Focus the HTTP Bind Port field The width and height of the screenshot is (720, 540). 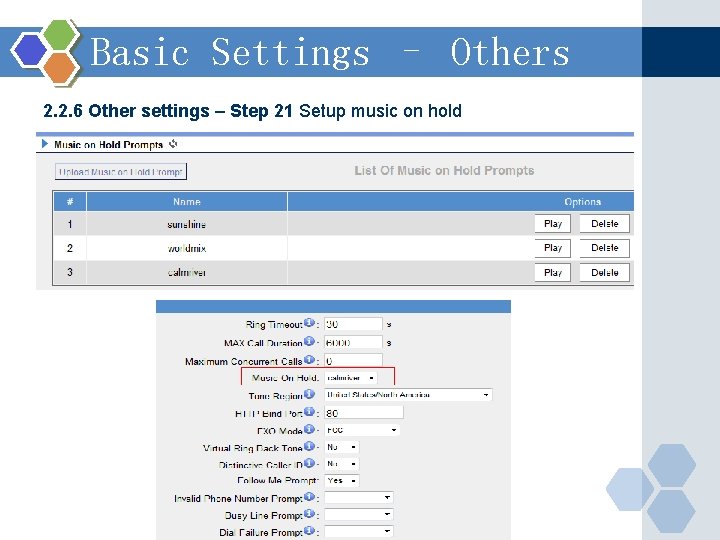(x=364, y=413)
